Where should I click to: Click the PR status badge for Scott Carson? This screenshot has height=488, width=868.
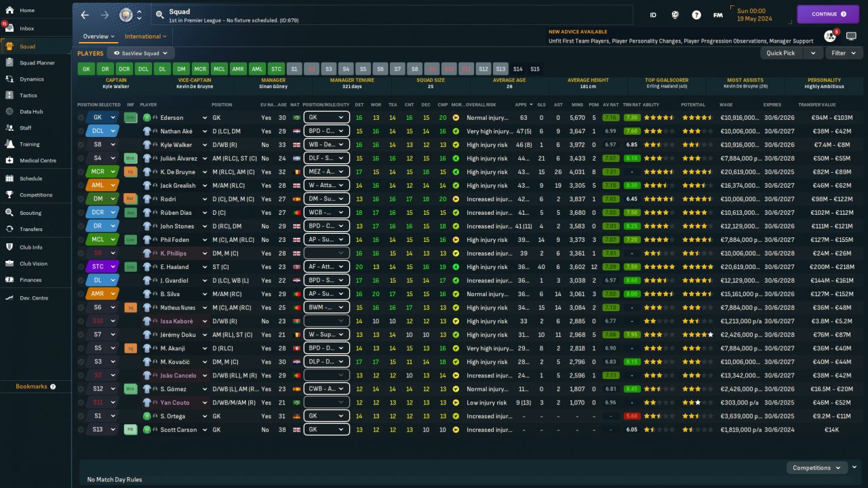pos(131,430)
